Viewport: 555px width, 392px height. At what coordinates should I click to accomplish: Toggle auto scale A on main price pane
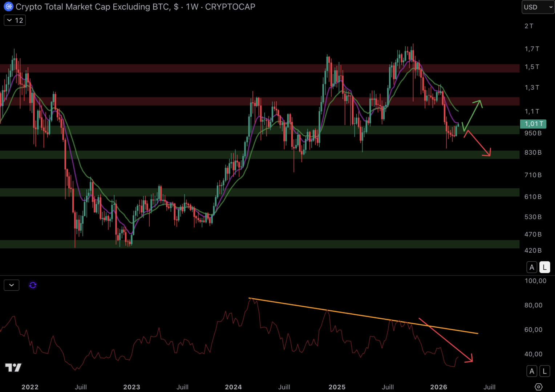coord(532,267)
